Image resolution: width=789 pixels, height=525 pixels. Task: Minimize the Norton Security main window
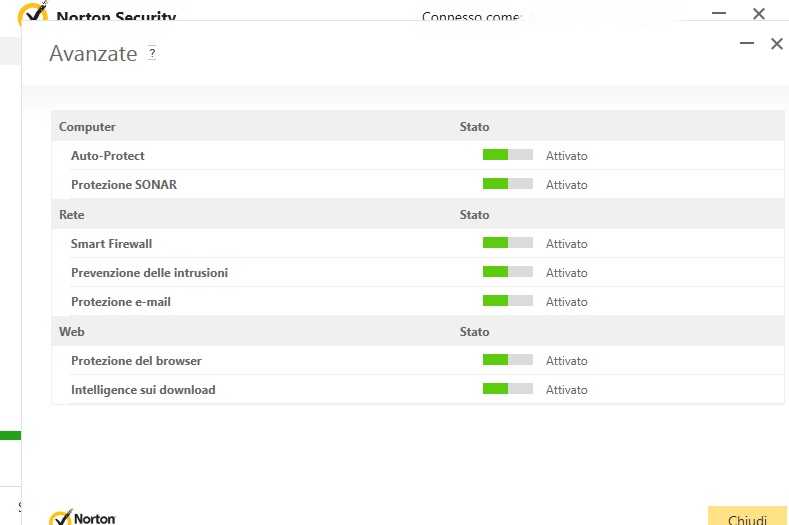[719, 13]
